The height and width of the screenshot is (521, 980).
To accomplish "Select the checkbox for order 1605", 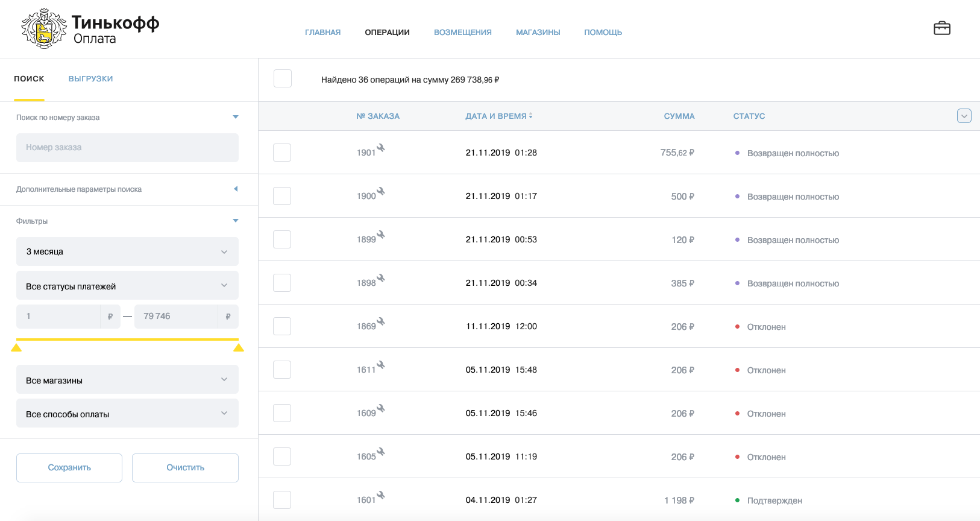I will 282,456.
